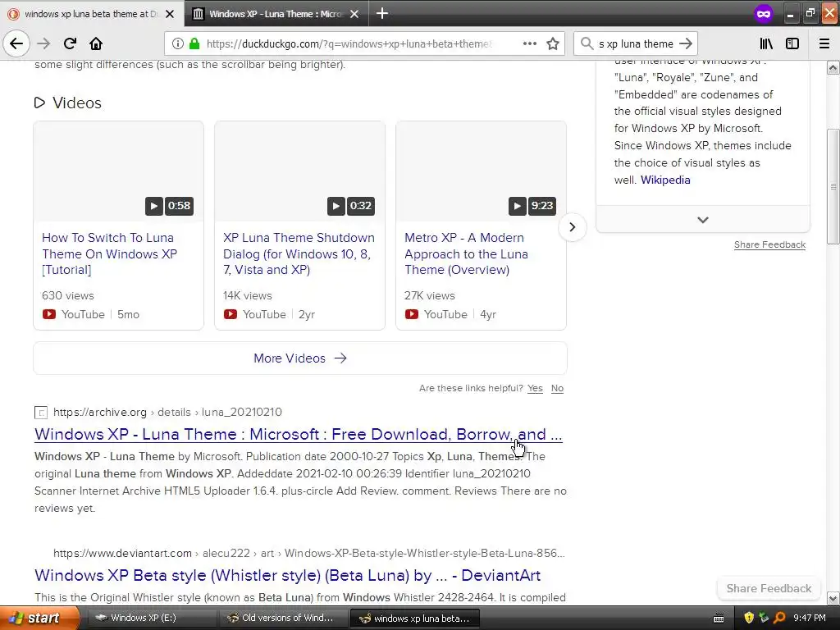Answer No to links helpful question
The width and height of the screenshot is (840, 630).
coord(557,388)
